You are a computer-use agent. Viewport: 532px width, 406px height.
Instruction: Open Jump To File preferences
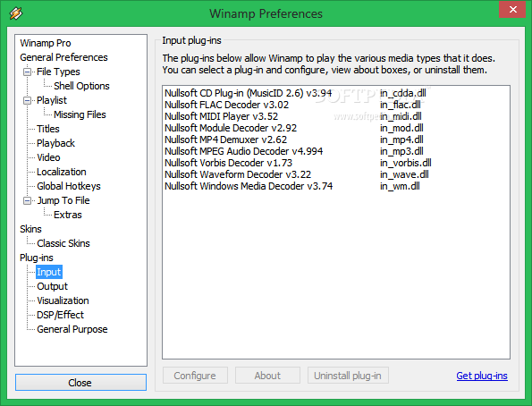[63, 200]
